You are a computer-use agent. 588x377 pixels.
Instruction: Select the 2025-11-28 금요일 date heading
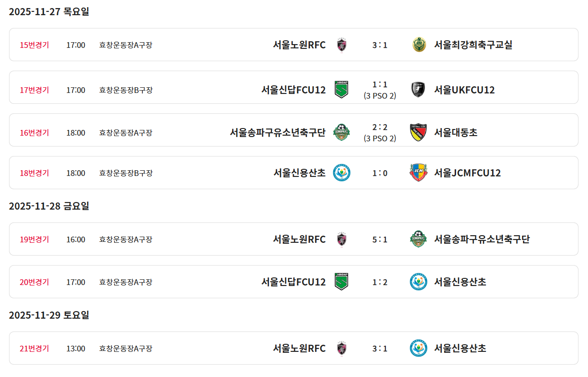click(49, 206)
